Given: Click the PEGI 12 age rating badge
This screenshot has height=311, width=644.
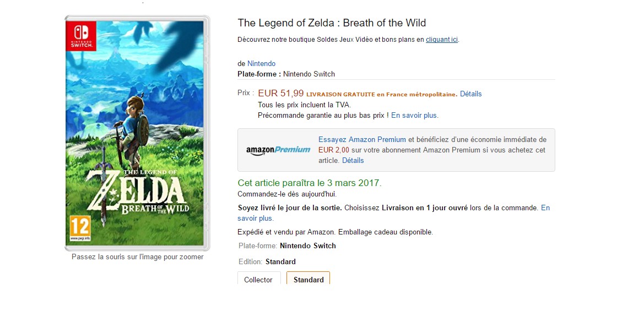Looking at the screenshot, I should (x=77, y=228).
